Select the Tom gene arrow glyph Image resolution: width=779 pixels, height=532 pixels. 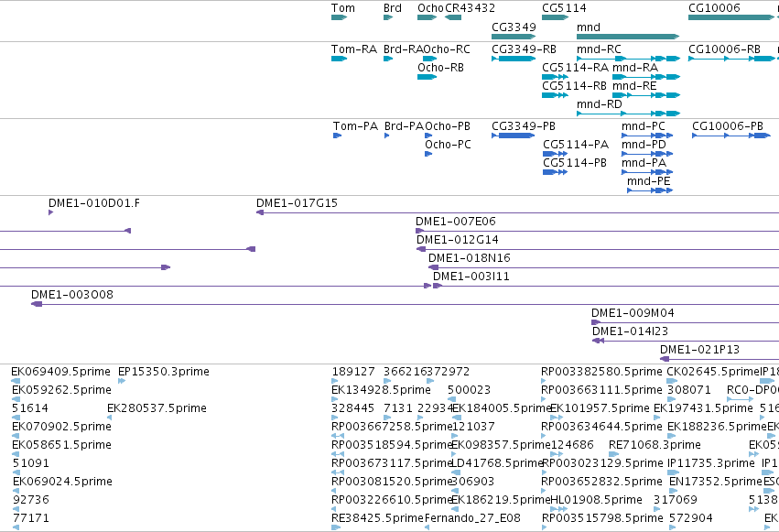click(340, 18)
